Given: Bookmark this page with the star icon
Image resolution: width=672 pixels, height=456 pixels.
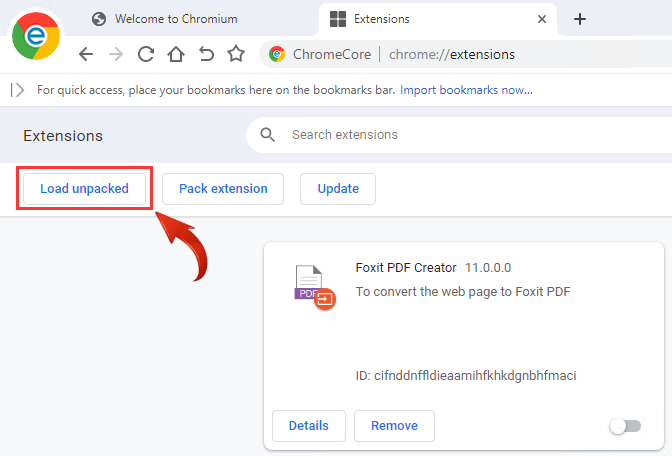Looking at the screenshot, I should [236, 54].
